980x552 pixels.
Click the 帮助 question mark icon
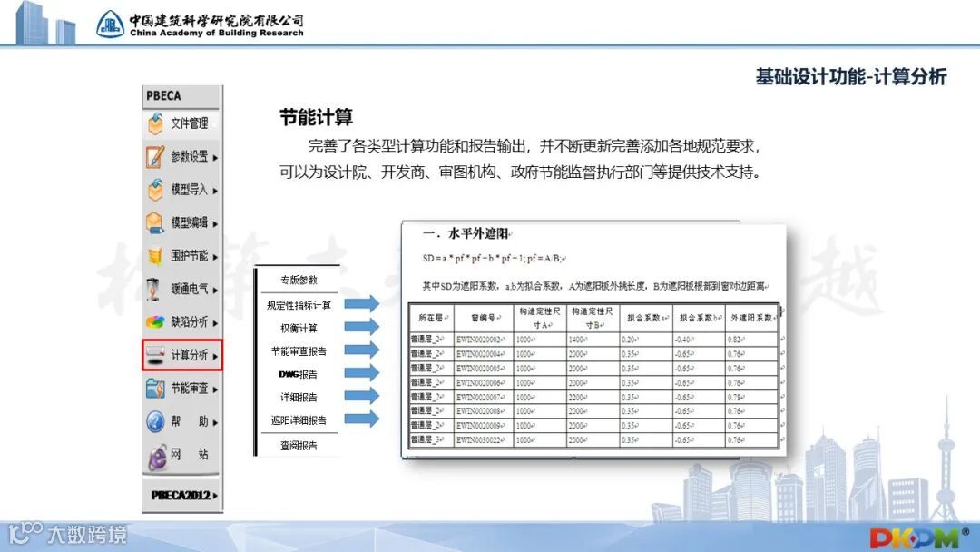[155, 422]
